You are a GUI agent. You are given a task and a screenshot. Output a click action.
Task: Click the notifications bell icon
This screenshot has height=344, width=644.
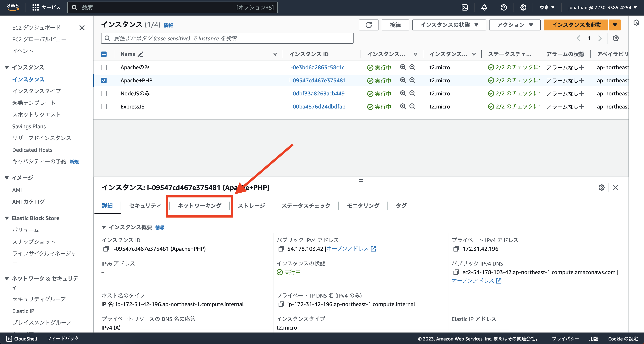[484, 7]
